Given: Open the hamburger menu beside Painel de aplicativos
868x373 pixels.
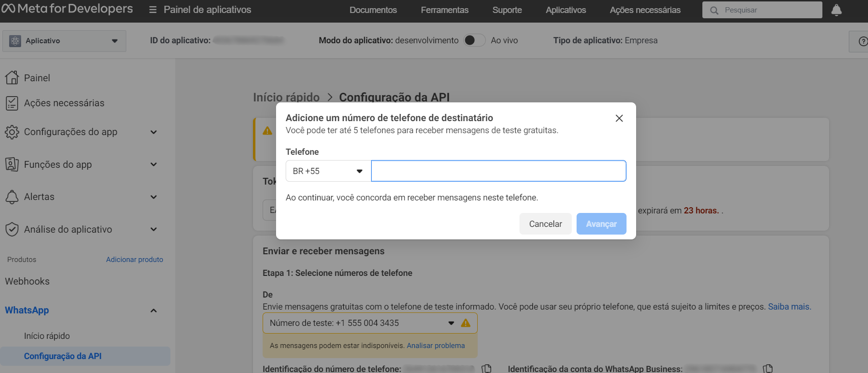Looking at the screenshot, I should point(153,10).
